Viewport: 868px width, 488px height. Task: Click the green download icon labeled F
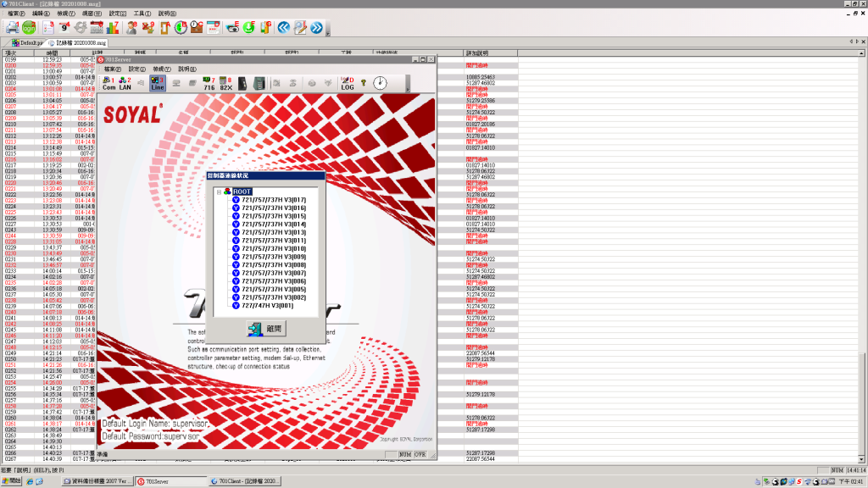(249, 27)
